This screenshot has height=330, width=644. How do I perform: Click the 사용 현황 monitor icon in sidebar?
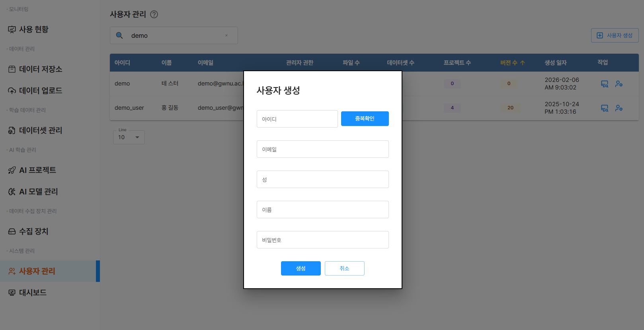(12, 29)
